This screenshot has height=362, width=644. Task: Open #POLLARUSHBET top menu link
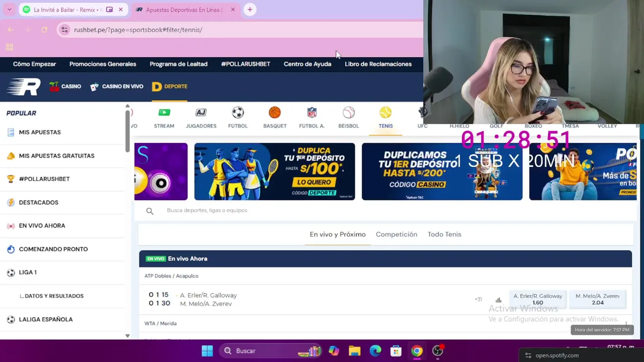pyautogui.click(x=246, y=64)
